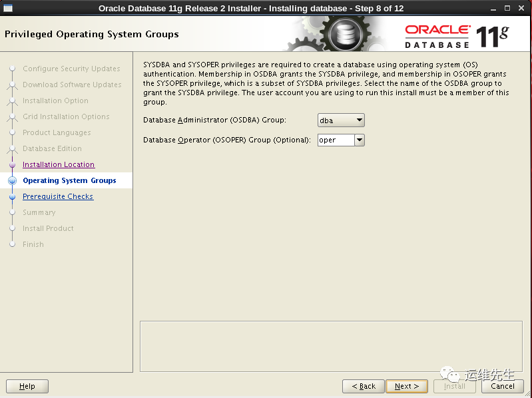Click the Grid Installation Options step
The image size is (532, 398).
click(x=66, y=116)
